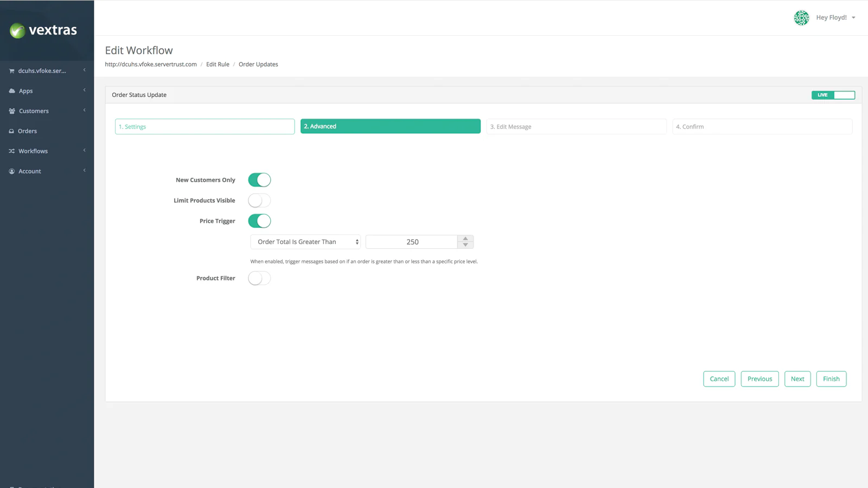Click the Workflows shuffle icon
This screenshot has height=488, width=868.
point(11,151)
